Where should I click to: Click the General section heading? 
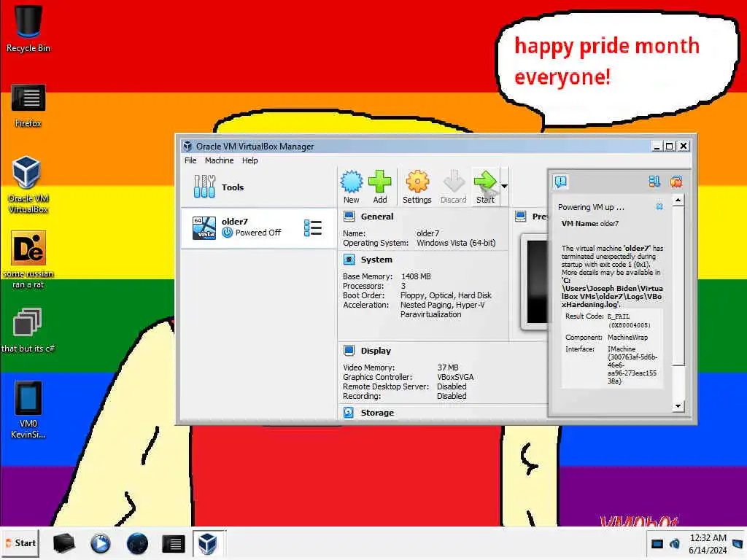pyautogui.click(x=377, y=217)
